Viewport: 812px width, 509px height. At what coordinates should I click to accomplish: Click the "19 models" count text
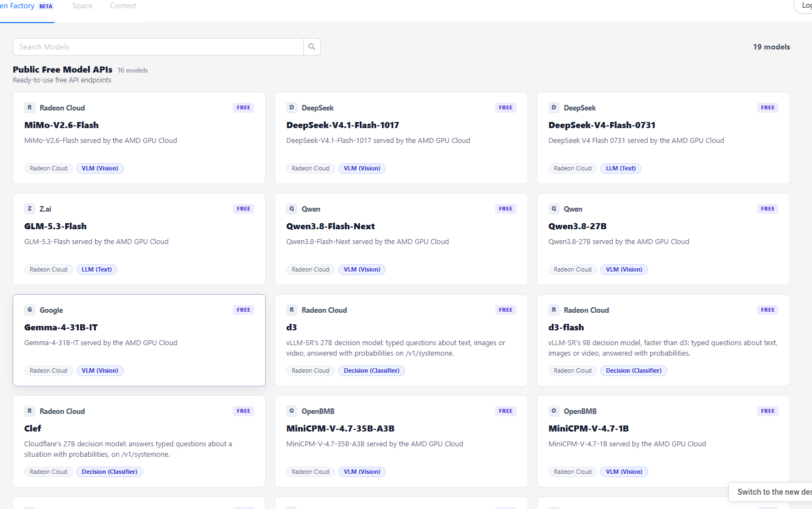771,47
